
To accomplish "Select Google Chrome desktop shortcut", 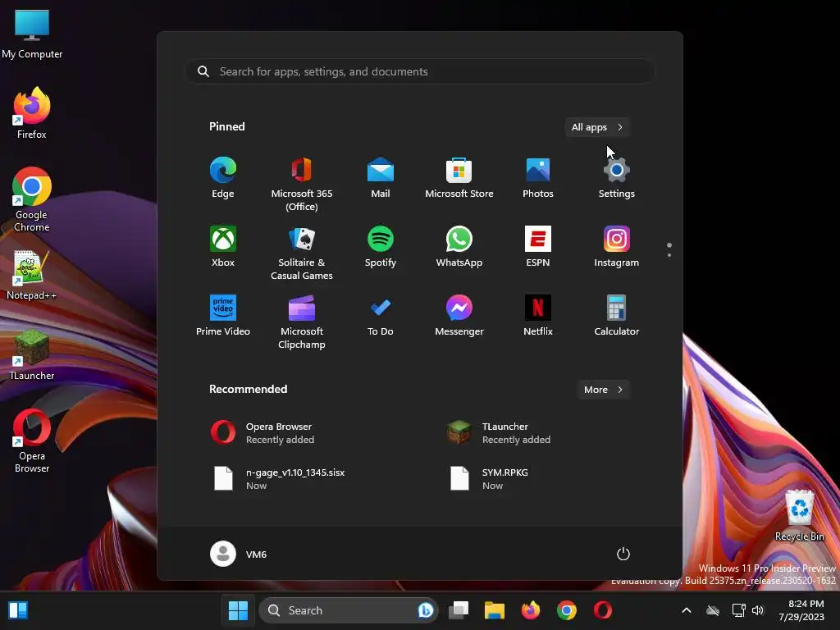I will (x=32, y=199).
